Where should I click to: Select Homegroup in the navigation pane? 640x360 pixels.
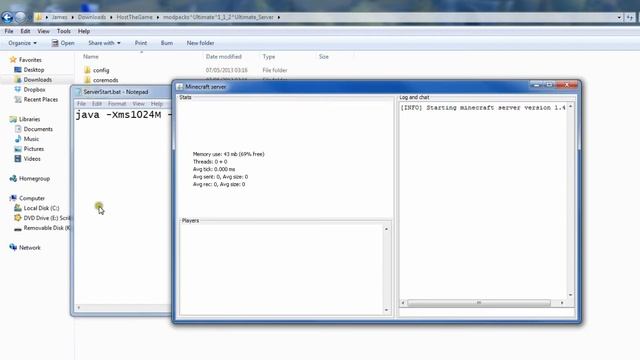coord(34,178)
